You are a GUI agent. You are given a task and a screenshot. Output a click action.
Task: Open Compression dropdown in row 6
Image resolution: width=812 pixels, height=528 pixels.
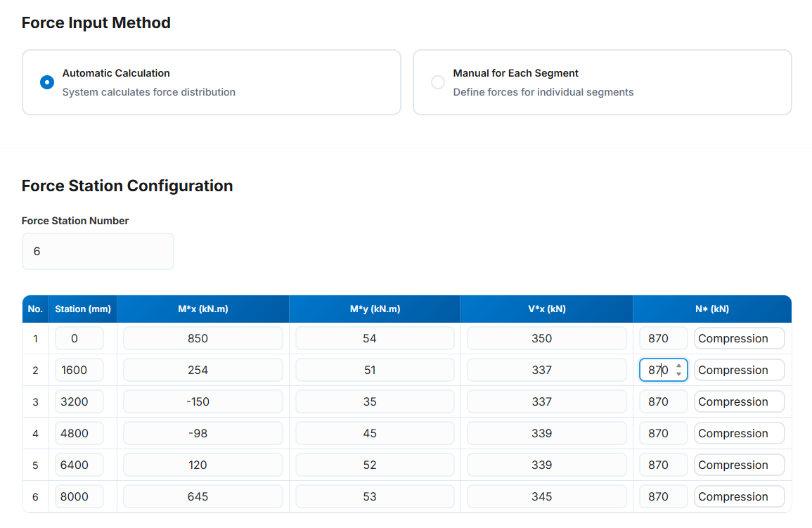point(739,496)
